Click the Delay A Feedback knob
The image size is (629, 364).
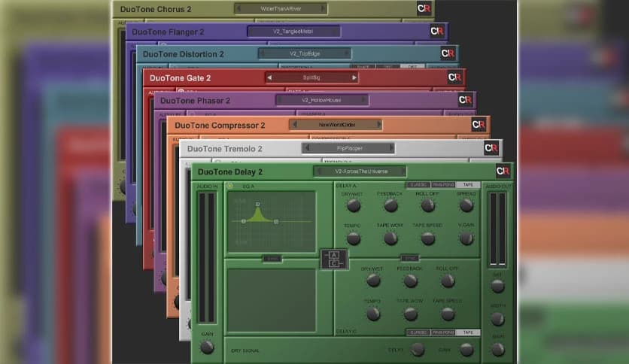coord(390,205)
